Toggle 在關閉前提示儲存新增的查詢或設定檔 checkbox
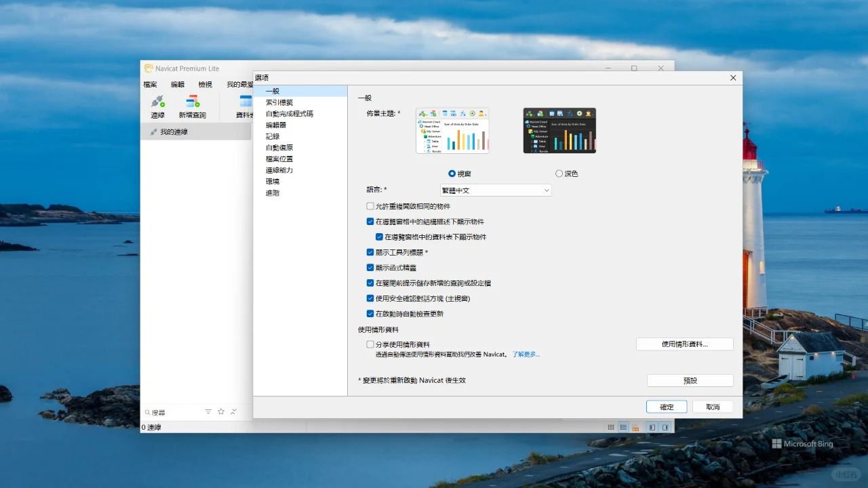The image size is (868, 488). [370, 283]
